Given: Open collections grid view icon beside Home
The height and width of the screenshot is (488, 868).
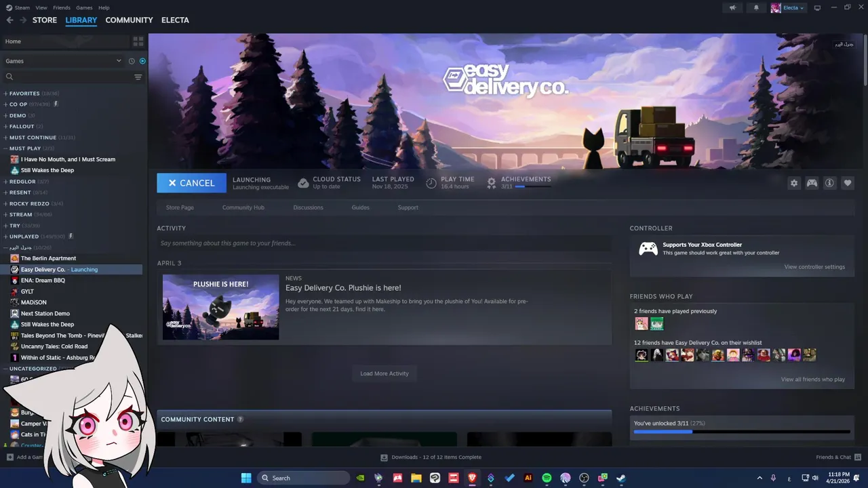Looking at the screenshot, I should coord(138,41).
